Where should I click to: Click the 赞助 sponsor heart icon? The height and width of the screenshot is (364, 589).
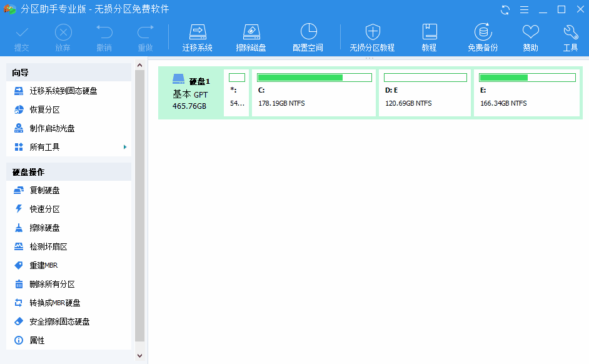coord(531,38)
